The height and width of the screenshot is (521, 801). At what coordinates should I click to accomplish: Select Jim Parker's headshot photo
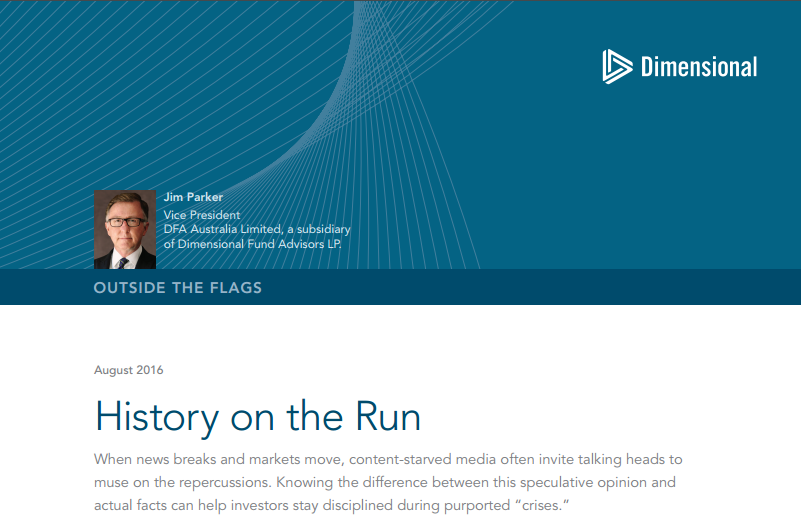[125, 229]
